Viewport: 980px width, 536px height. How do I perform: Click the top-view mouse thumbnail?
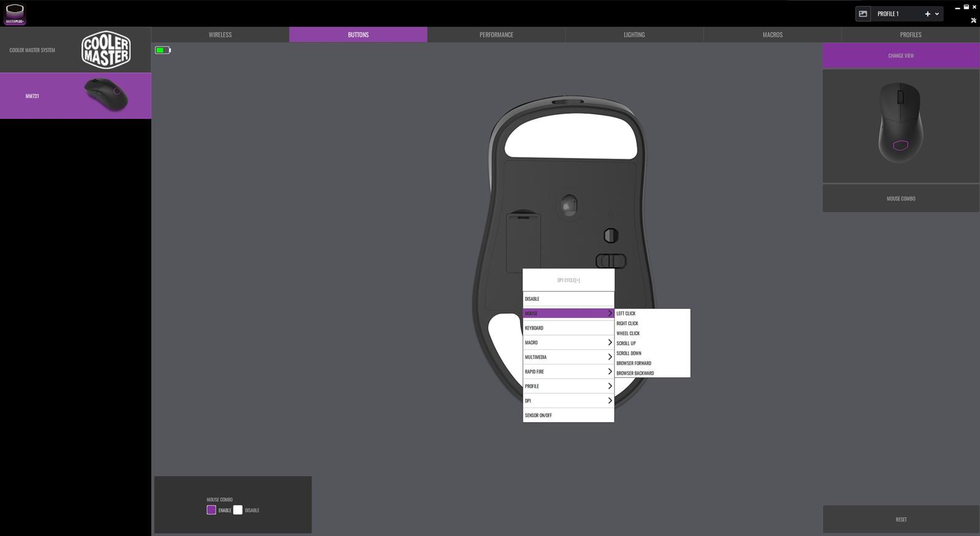900,123
